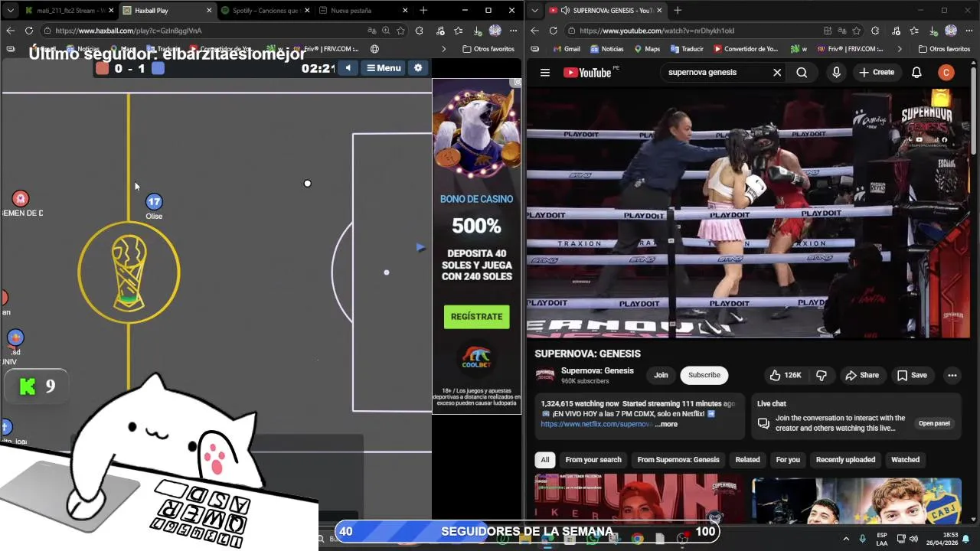Open a new tab in Haxball window
Screen dimensions: 980x551
(423, 11)
